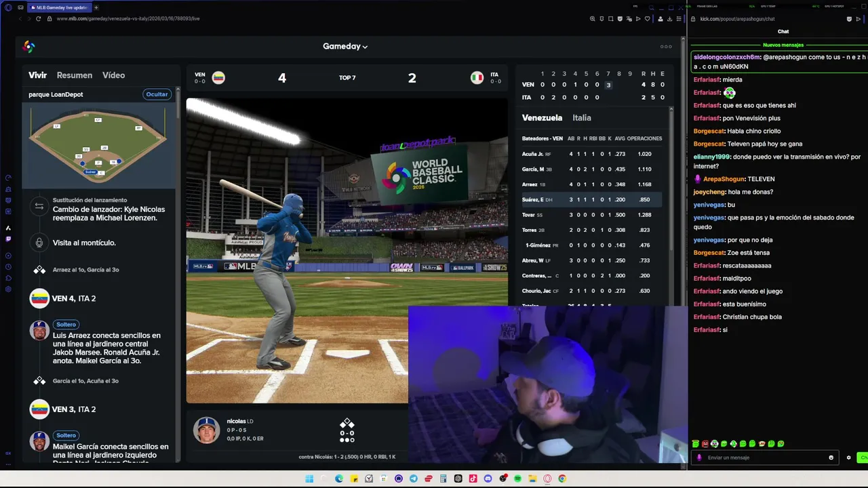This screenshot has width=868, height=488.
Task: Click the green Chat send button
Action: [863, 457]
